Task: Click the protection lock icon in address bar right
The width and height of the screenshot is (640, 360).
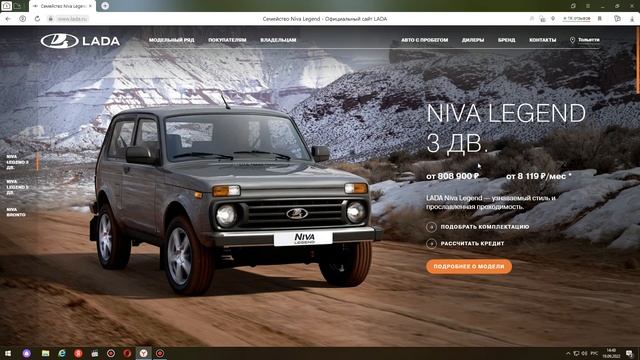Action: click(542, 19)
